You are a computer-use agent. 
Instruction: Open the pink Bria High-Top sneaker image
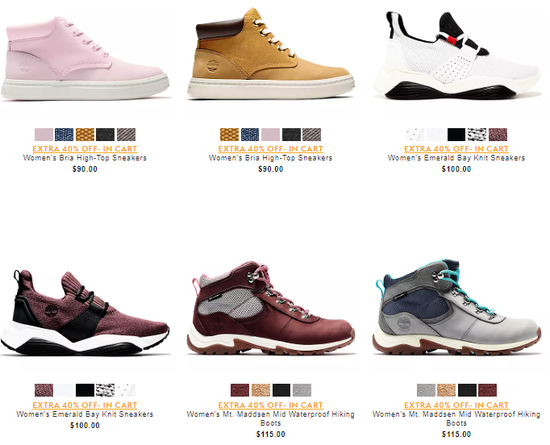coord(85,59)
